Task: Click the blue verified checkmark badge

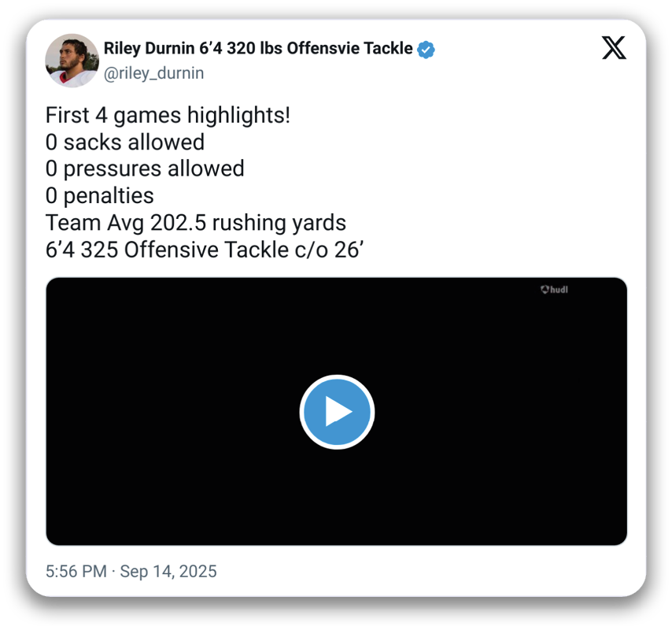Action: (x=426, y=50)
